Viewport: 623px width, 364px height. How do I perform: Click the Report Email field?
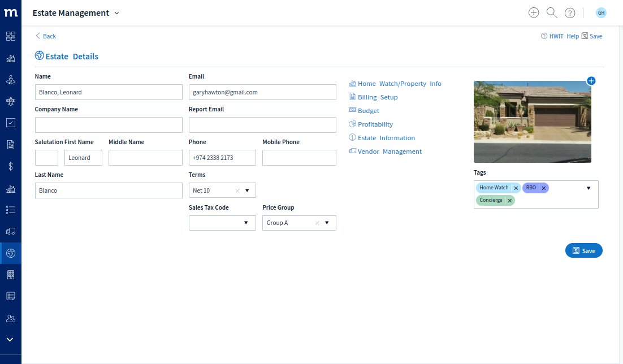[262, 125]
